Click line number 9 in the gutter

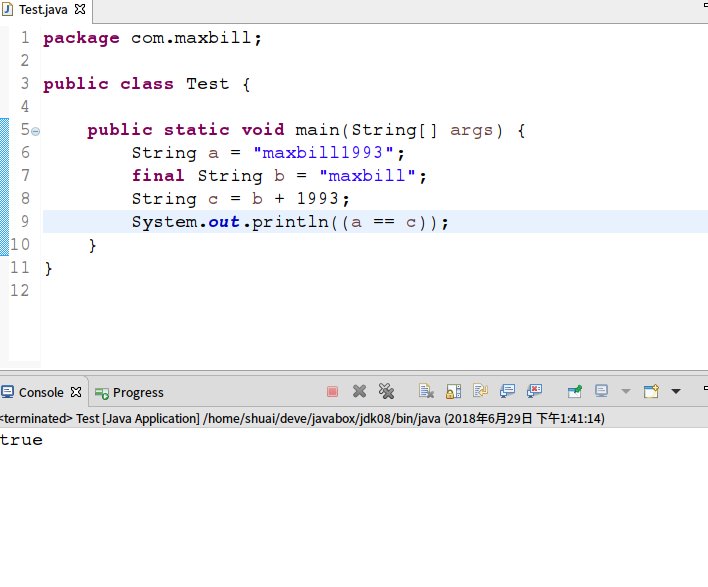point(24,222)
